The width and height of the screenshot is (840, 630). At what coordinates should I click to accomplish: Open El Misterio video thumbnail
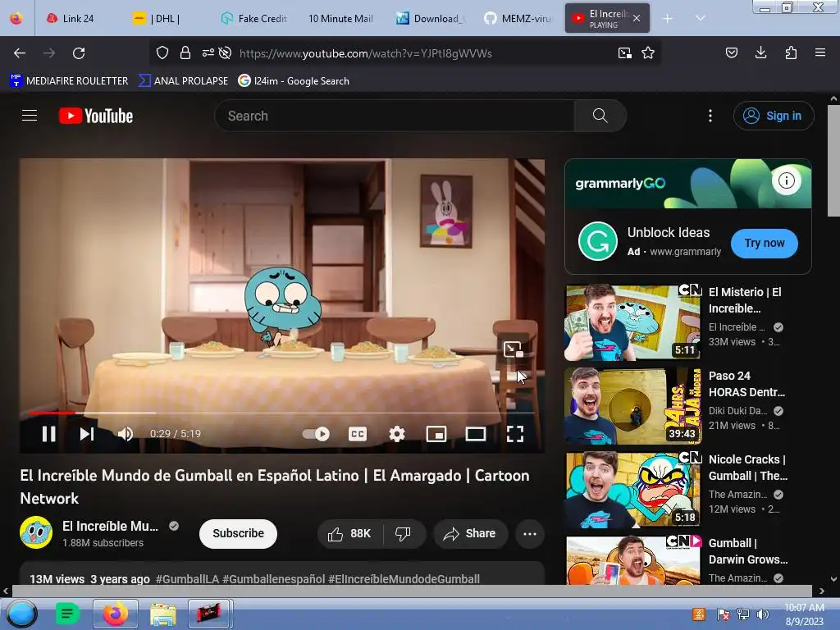point(633,322)
